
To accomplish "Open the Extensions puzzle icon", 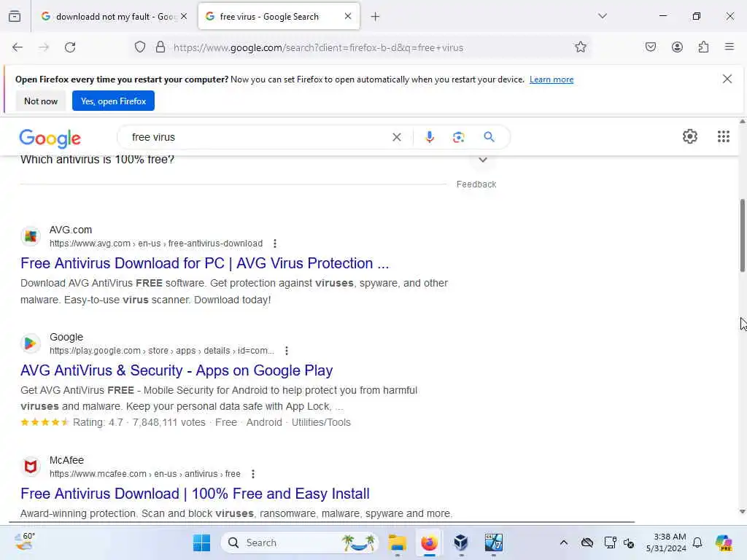I will 703,47.
